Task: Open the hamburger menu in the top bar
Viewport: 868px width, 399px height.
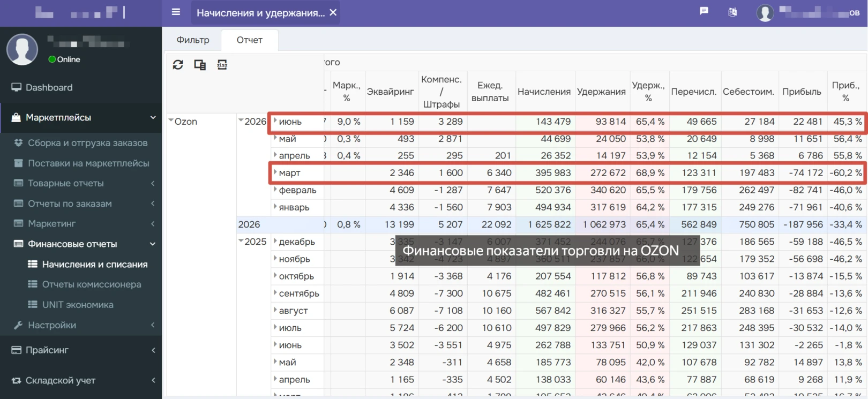Action: (x=176, y=12)
